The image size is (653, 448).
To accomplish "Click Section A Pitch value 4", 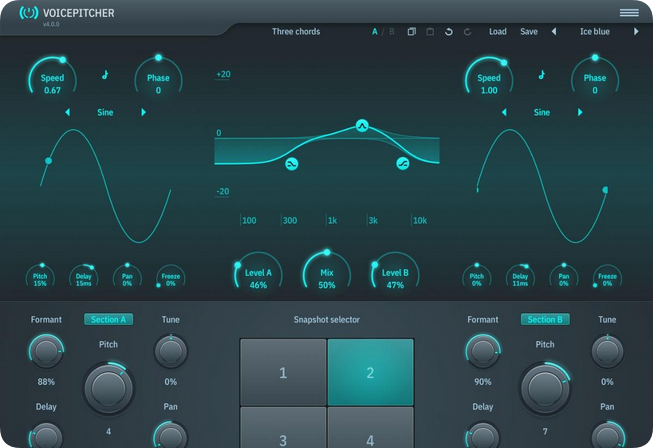I will [108, 431].
